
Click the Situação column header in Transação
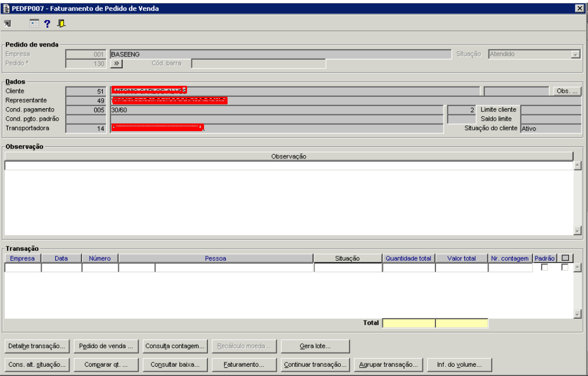click(347, 258)
